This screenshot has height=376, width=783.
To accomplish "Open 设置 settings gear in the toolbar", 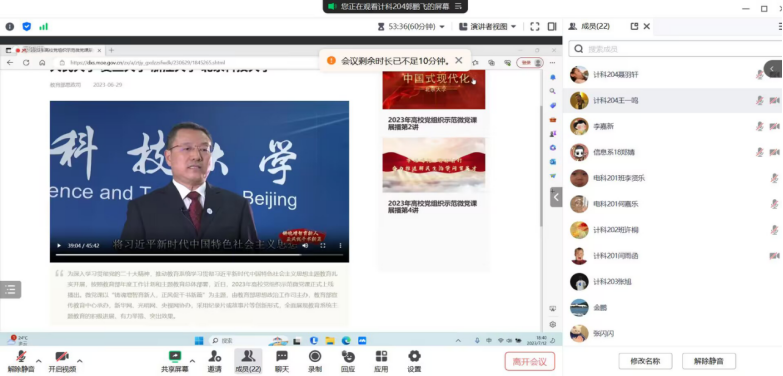I will [414, 362].
